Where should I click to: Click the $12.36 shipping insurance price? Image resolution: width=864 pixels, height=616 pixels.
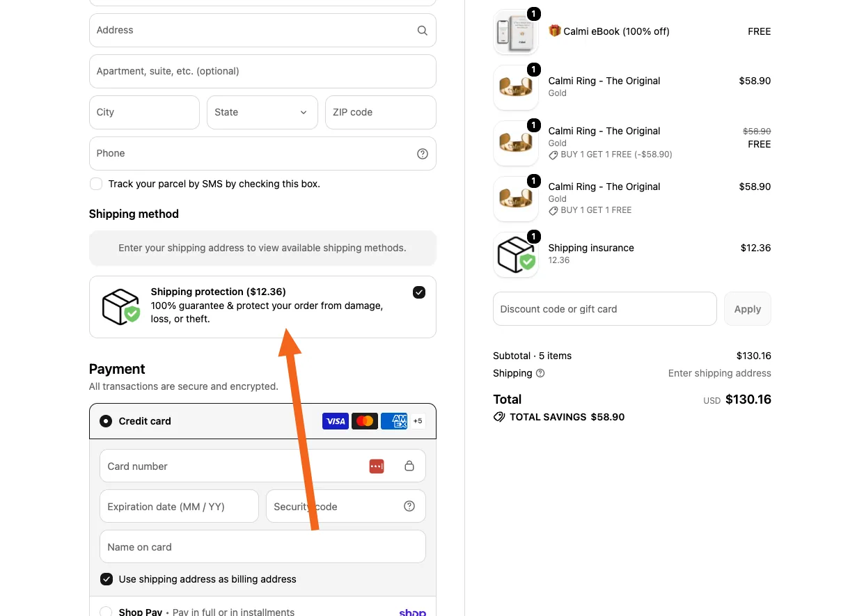(x=755, y=248)
